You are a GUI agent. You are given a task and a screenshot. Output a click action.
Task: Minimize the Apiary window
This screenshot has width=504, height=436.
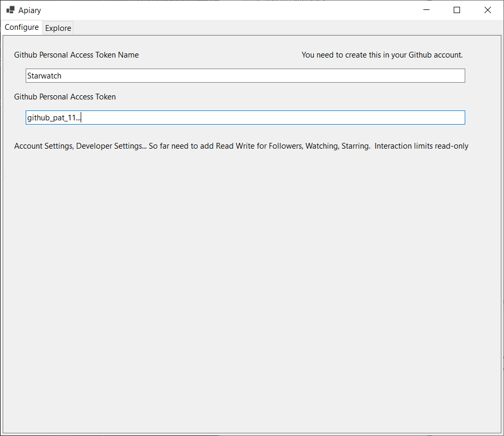point(426,10)
